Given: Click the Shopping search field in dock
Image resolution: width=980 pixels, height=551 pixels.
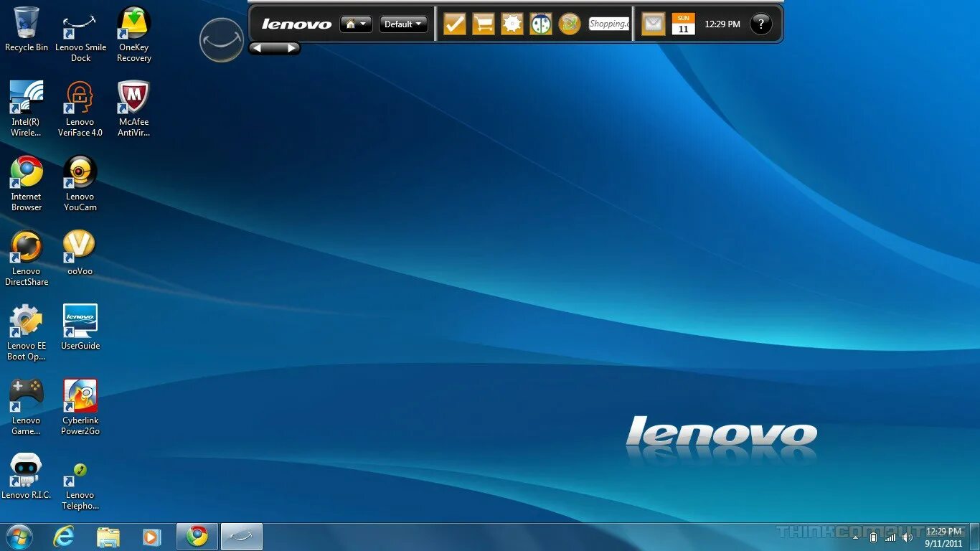Looking at the screenshot, I should point(609,24).
